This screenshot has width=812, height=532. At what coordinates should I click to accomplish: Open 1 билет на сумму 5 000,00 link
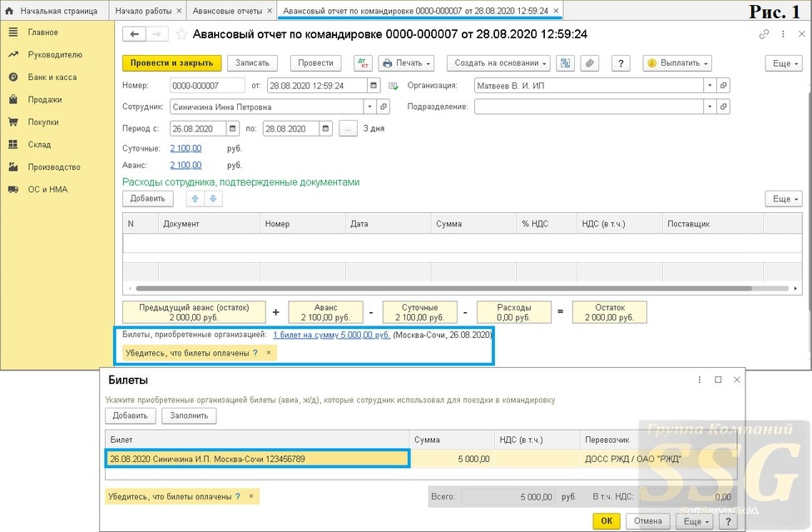pos(331,336)
